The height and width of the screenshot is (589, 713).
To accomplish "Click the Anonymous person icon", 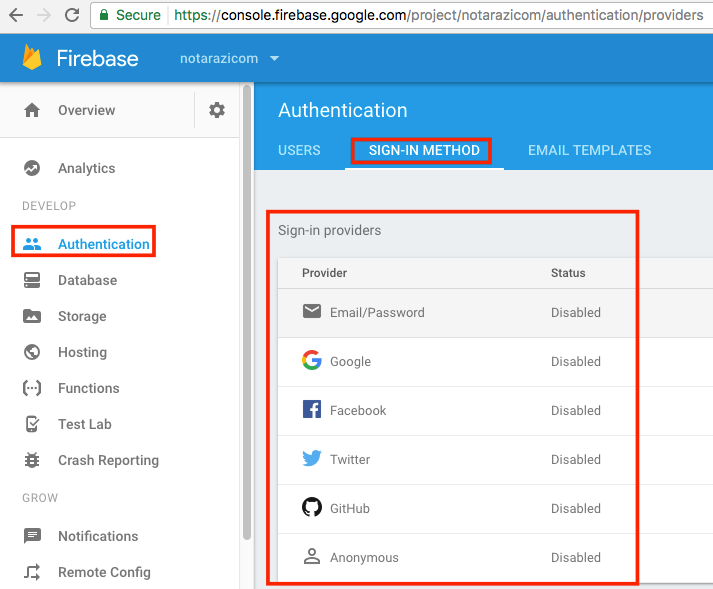I will [x=312, y=556].
